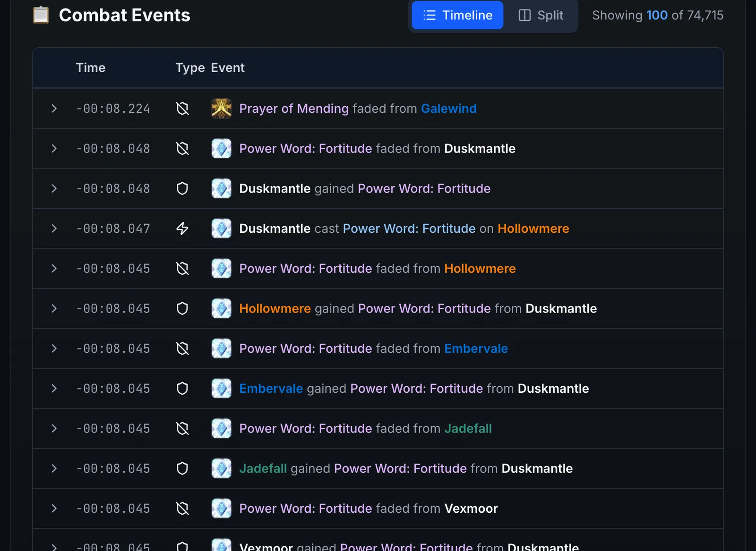The width and height of the screenshot is (756, 551).
Task: Click the timestamp -00:08.224
Action: pyautogui.click(x=113, y=109)
